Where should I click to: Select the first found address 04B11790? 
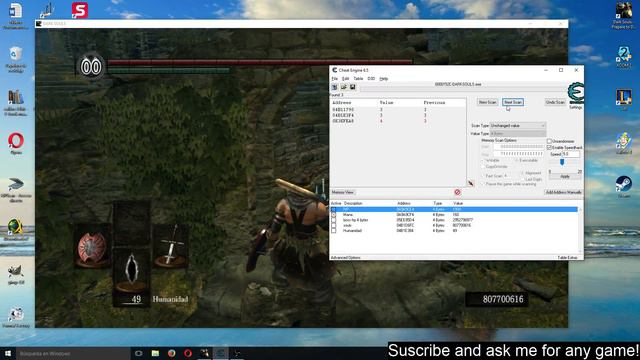(x=343, y=110)
